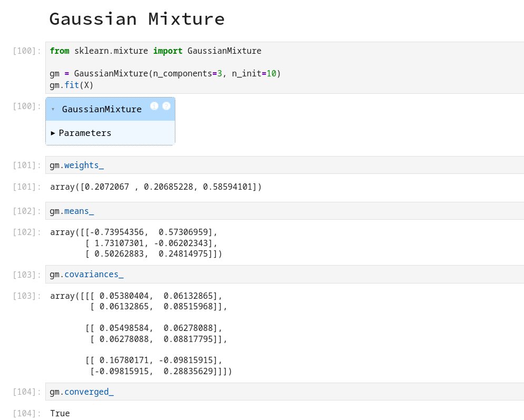Click into the gm.means_ code cell
Image resolution: width=524 pixels, height=420 pixels.
285,211
